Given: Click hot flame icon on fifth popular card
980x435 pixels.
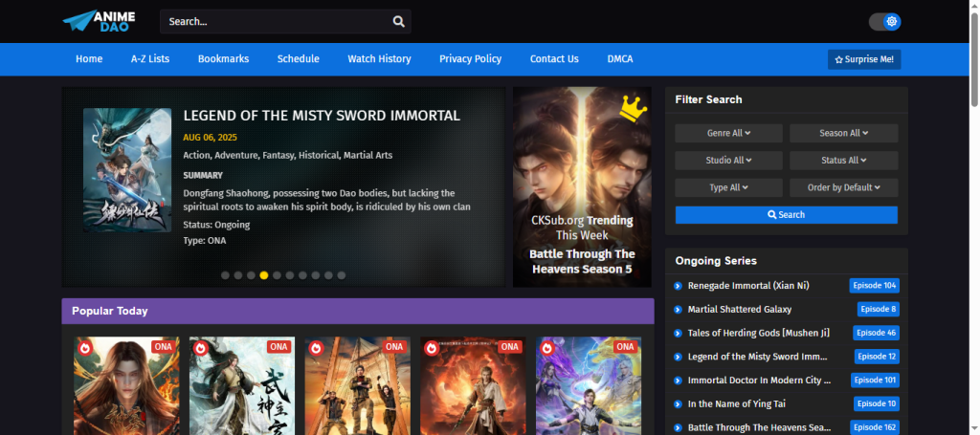Looking at the screenshot, I should (546, 348).
